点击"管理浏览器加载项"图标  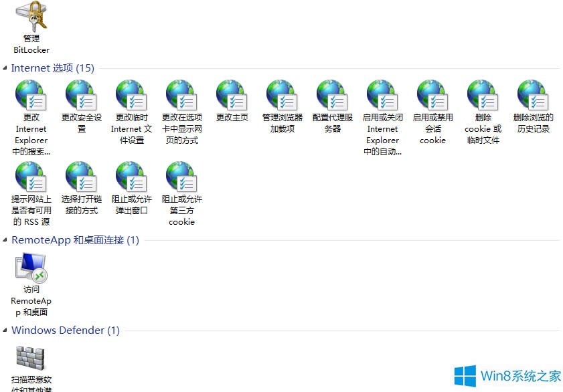click(282, 95)
